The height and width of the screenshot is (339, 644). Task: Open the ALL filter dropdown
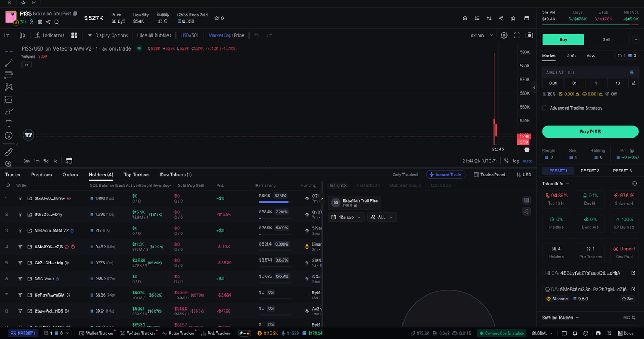coord(382,217)
